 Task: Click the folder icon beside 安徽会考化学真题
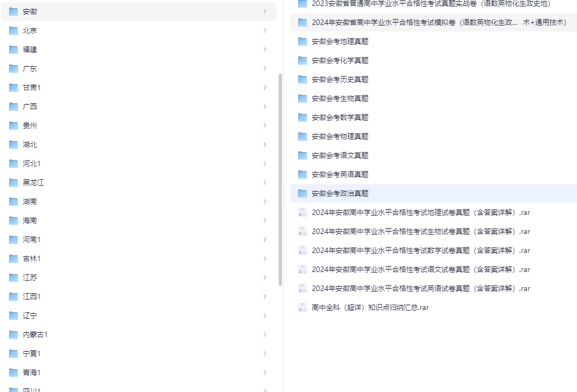(x=302, y=60)
